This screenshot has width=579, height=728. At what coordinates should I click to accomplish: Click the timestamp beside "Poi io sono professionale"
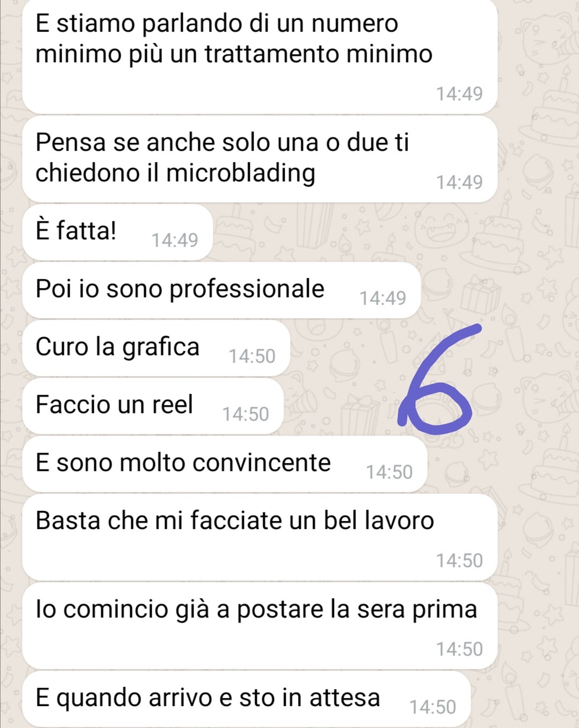(383, 298)
